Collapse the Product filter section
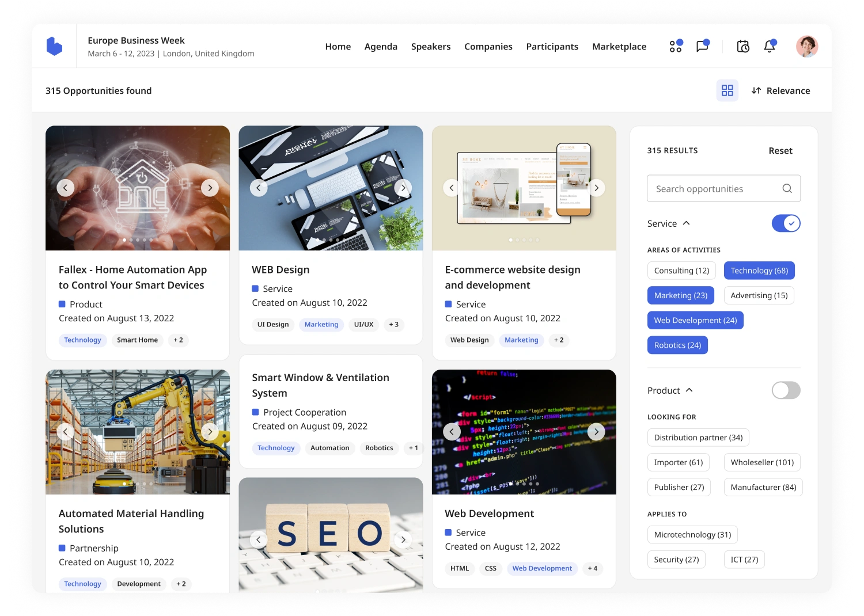This screenshot has width=864, height=616. (x=689, y=390)
